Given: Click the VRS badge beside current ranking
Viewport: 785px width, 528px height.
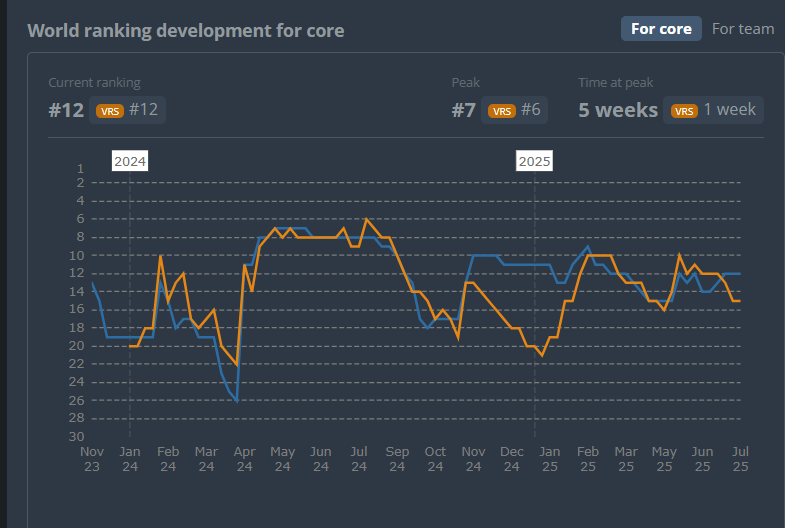Looking at the screenshot, I should click(x=110, y=111).
